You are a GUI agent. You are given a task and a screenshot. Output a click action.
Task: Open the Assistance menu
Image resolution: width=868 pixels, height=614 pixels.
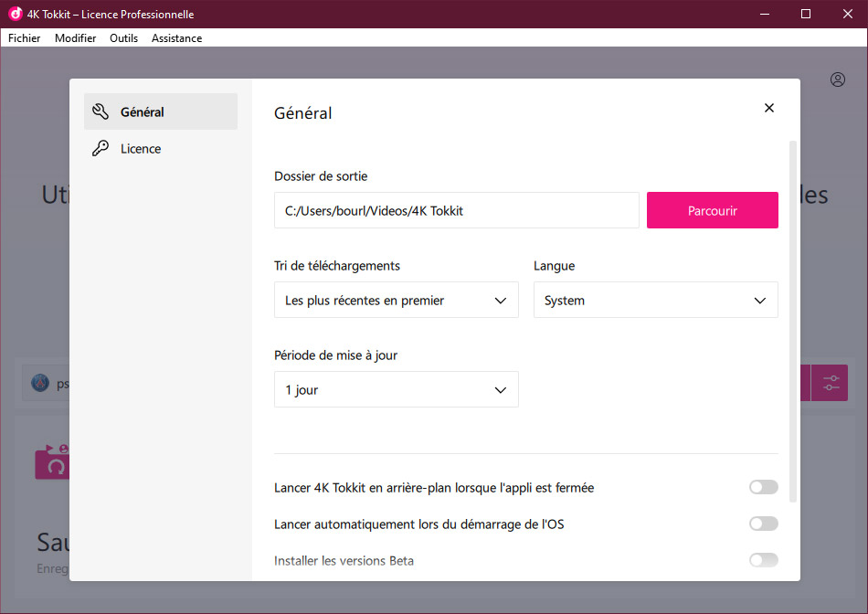(176, 38)
